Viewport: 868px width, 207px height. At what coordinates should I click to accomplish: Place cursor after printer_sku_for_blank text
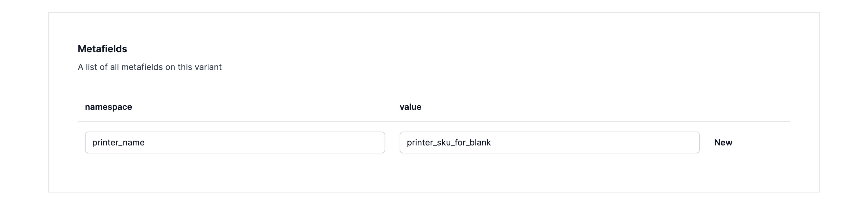point(492,143)
